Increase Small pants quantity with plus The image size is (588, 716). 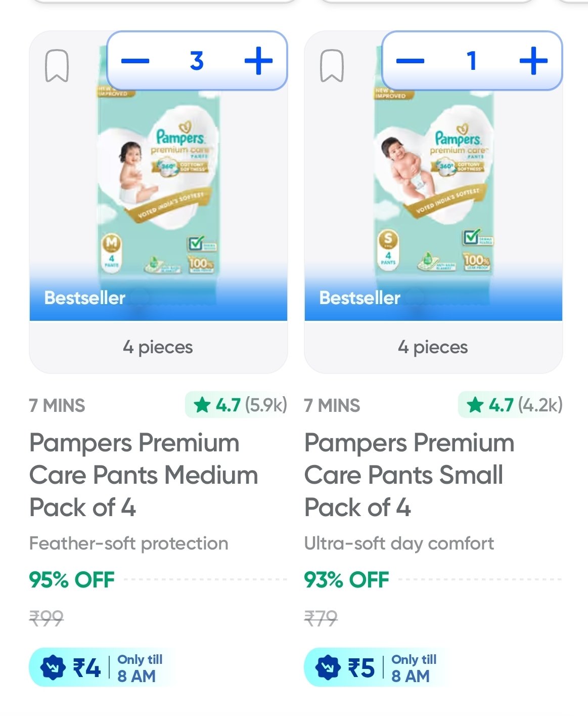tap(533, 61)
